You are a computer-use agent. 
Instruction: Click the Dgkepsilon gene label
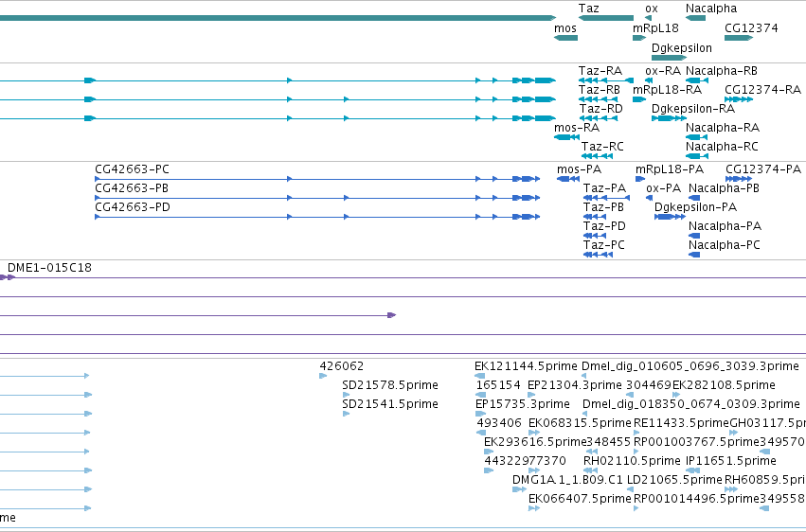click(x=682, y=48)
